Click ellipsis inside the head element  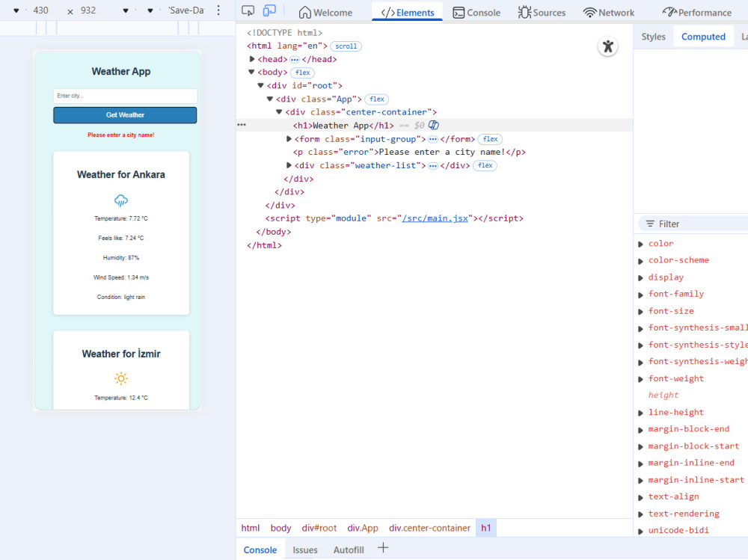[x=294, y=60]
